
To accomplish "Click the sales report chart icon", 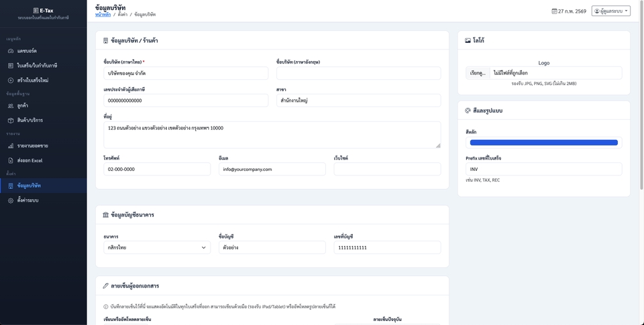I will pos(11,145).
